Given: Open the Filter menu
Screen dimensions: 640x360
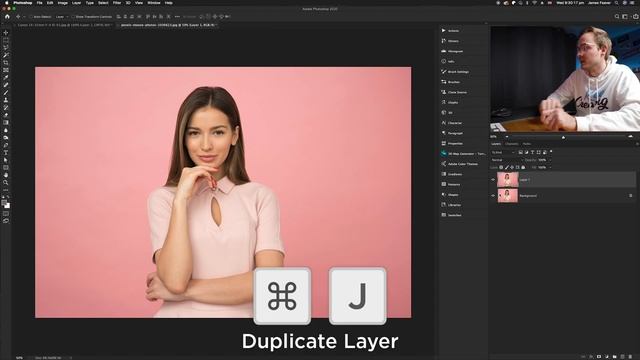Looking at the screenshot, I should point(117,3).
